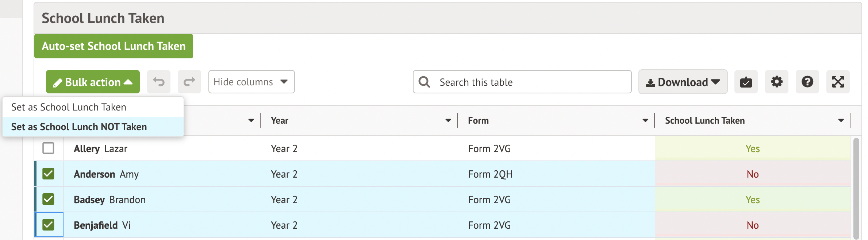Expand the School Lunch Taken column arrow
Viewport: 868px width, 240px height.
click(x=841, y=120)
